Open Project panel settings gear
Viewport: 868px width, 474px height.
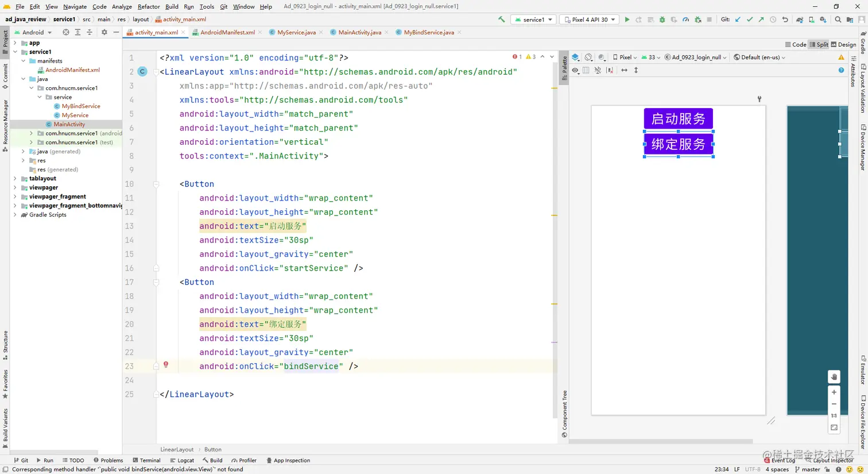pyautogui.click(x=104, y=32)
